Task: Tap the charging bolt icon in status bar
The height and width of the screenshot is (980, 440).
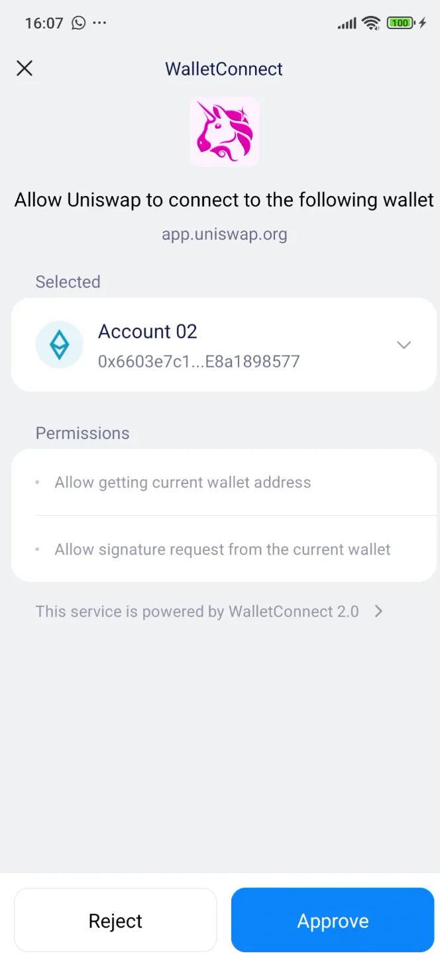Action: click(423, 23)
